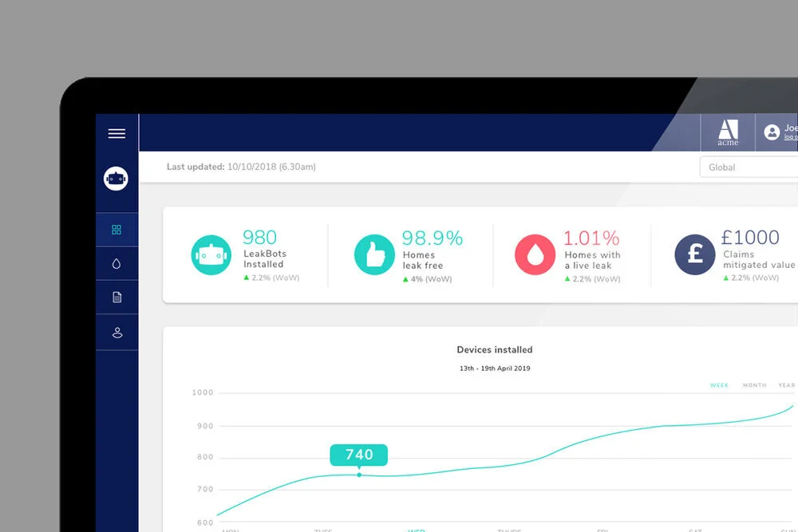Click the thumbs-up Homes leak free icon
This screenshot has width=798, height=532.
(374, 254)
